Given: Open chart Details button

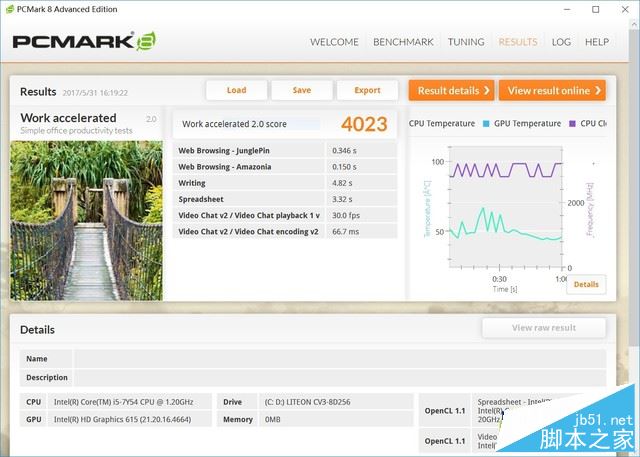Looking at the screenshot, I should pos(586,284).
